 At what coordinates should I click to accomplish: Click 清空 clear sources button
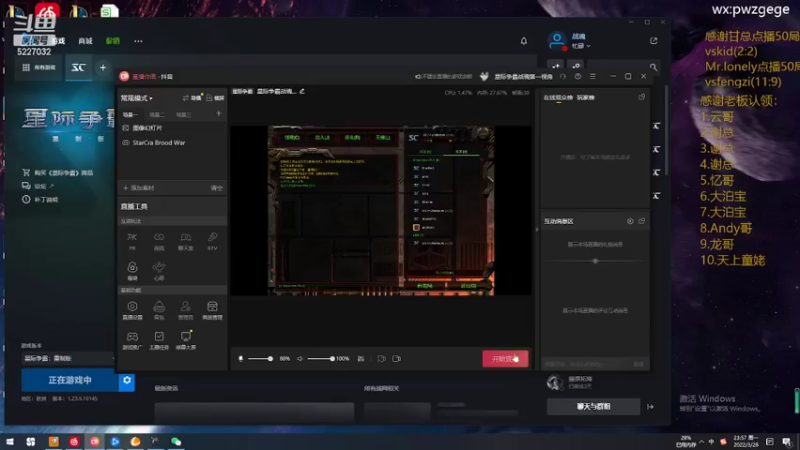tap(217, 188)
